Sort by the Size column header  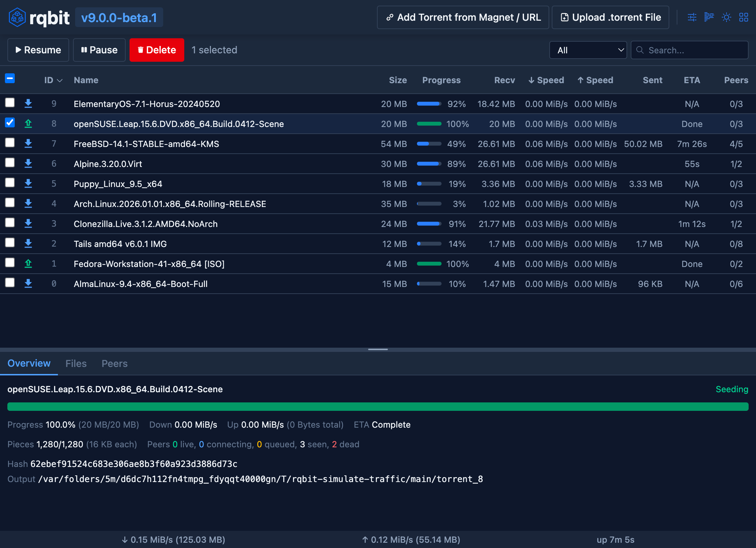(x=398, y=80)
